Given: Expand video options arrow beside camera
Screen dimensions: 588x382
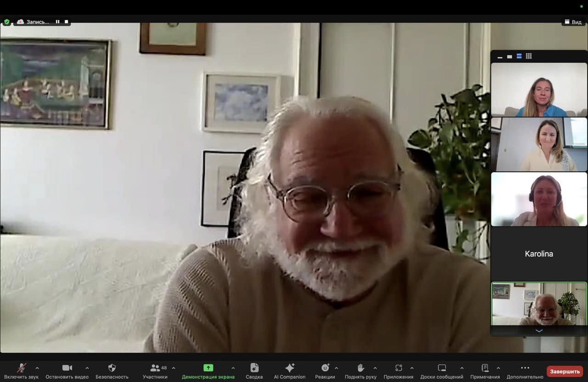Looking at the screenshot, I should pyautogui.click(x=87, y=368).
